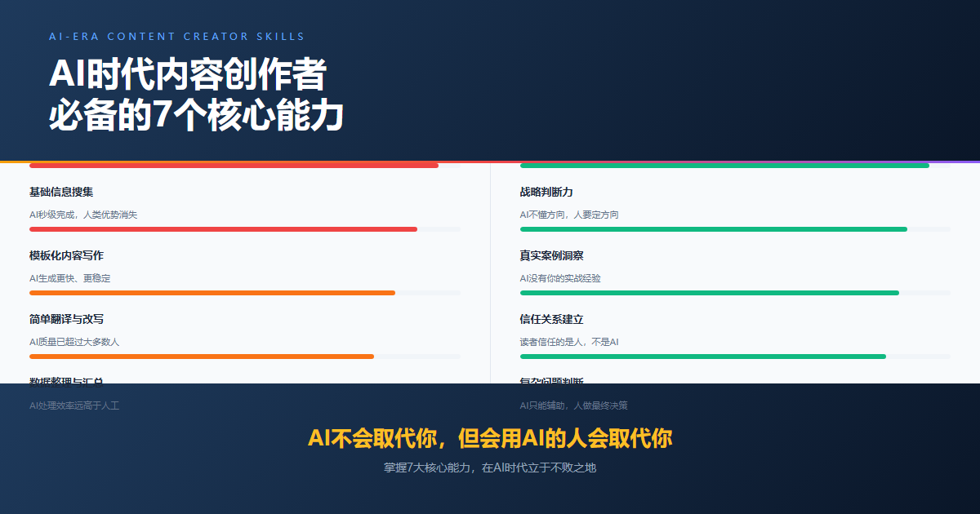This screenshot has height=514, width=980.
Task: Click the description 'AI只能辅助，人做最终决策'
Action: coord(573,405)
